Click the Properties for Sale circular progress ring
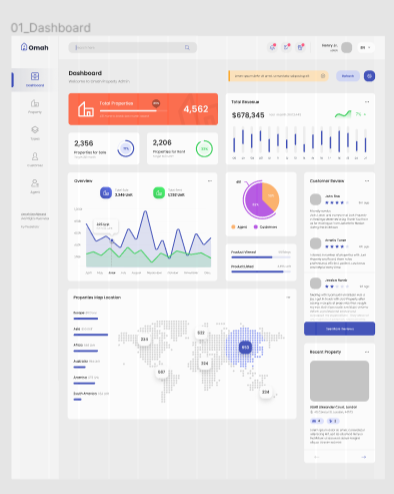The width and height of the screenshot is (394, 494). pyautogui.click(x=126, y=149)
